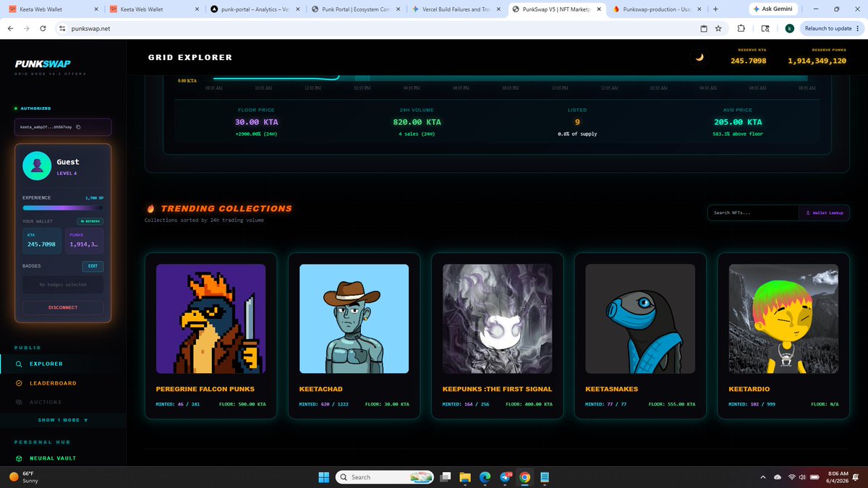Click the Neural Vault cube icon
This screenshot has width=868, height=488.
pos(19,458)
